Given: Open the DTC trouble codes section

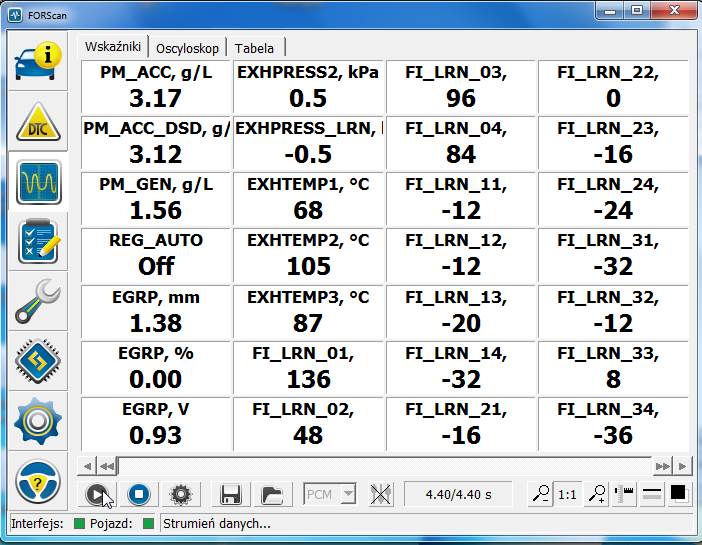Looking at the screenshot, I should (x=38, y=122).
